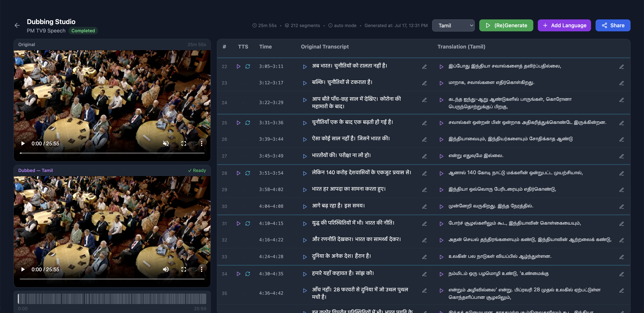Click the TTS column header
The height and width of the screenshot is (313, 644).
(243, 46)
